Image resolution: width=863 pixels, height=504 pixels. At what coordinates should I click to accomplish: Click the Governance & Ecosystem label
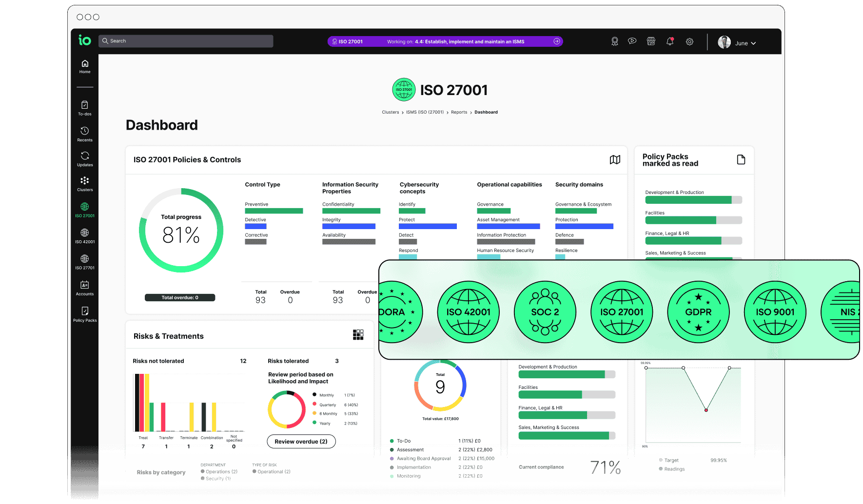click(583, 204)
